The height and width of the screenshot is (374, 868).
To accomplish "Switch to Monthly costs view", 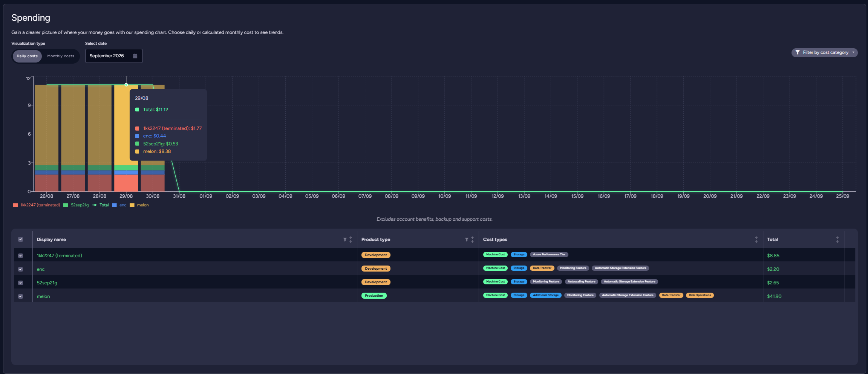I will pos(61,56).
